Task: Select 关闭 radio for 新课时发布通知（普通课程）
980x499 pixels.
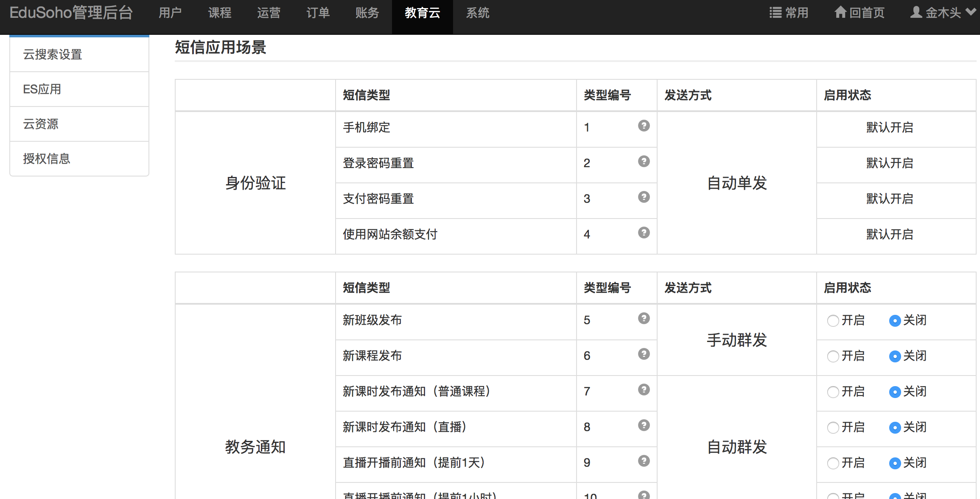Action: coord(895,392)
